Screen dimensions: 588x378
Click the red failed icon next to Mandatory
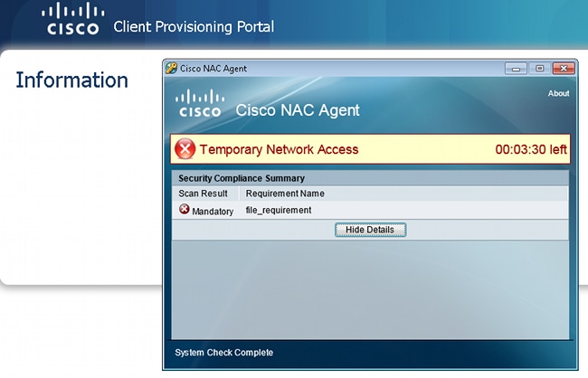tap(185, 209)
